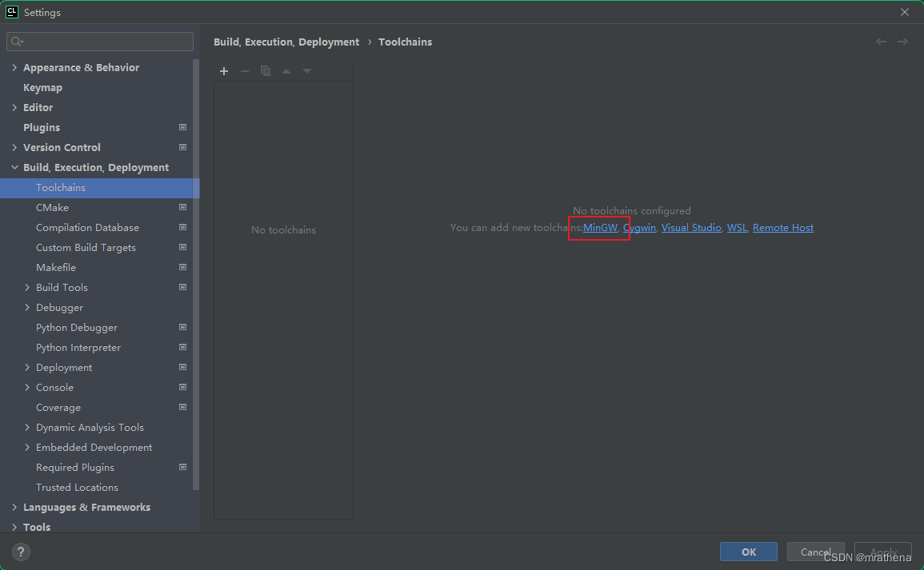Expand Console subtree chevron

[x=27, y=388]
